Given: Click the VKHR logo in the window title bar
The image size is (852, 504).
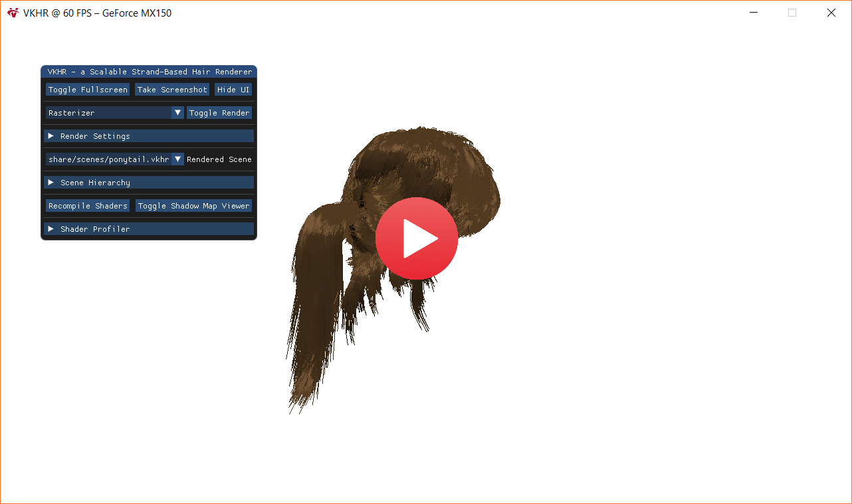Looking at the screenshot, I should point(13,13).
